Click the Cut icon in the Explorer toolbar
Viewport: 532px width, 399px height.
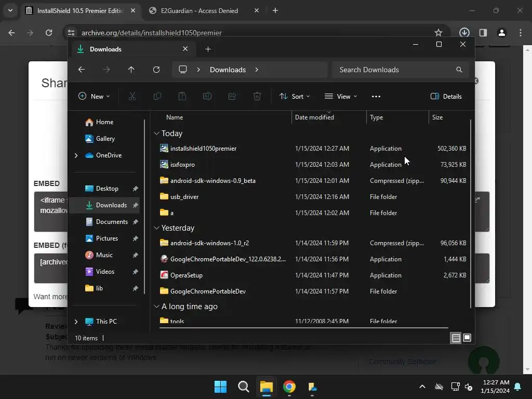[x=132, y=96]
